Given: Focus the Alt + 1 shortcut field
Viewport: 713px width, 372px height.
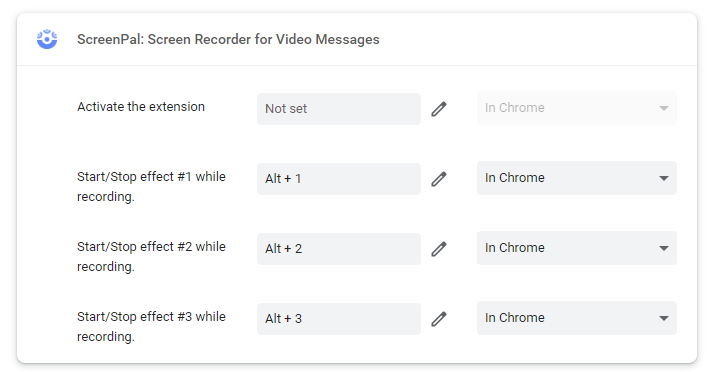Looking at the screenshot, I should point(339,179).
